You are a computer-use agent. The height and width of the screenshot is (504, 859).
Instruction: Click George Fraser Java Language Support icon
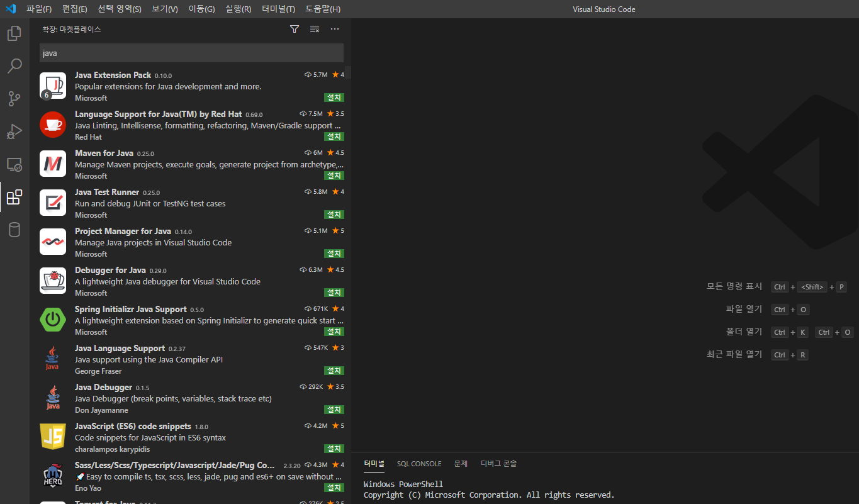[53, 359]
